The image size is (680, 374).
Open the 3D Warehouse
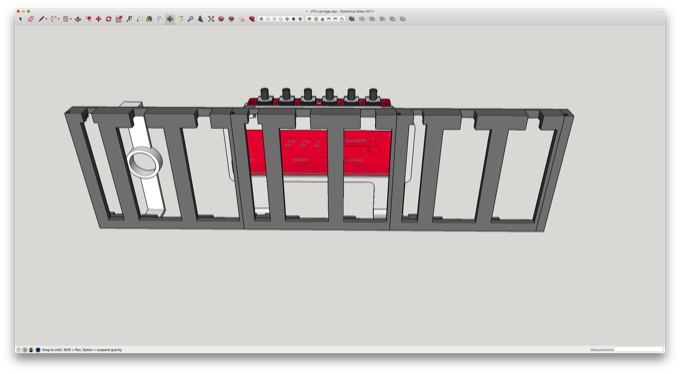[x=221, y=19]
